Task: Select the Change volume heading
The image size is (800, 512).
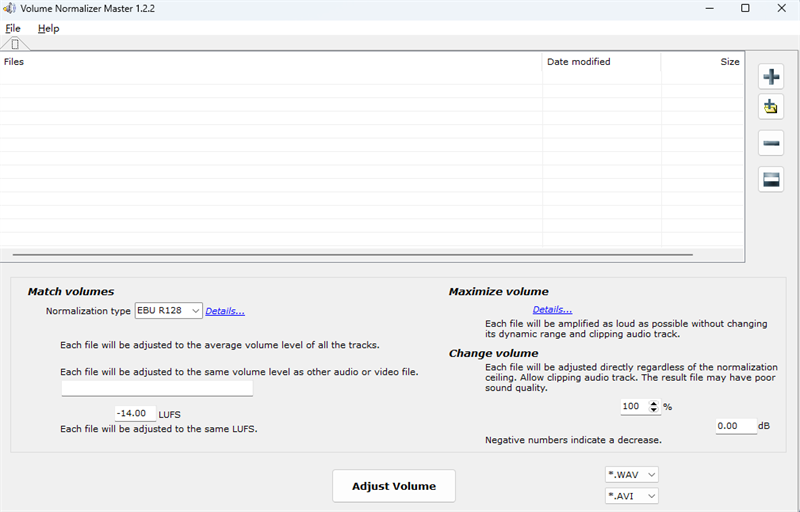Action: pyautogui.click(x=493, y=353)
